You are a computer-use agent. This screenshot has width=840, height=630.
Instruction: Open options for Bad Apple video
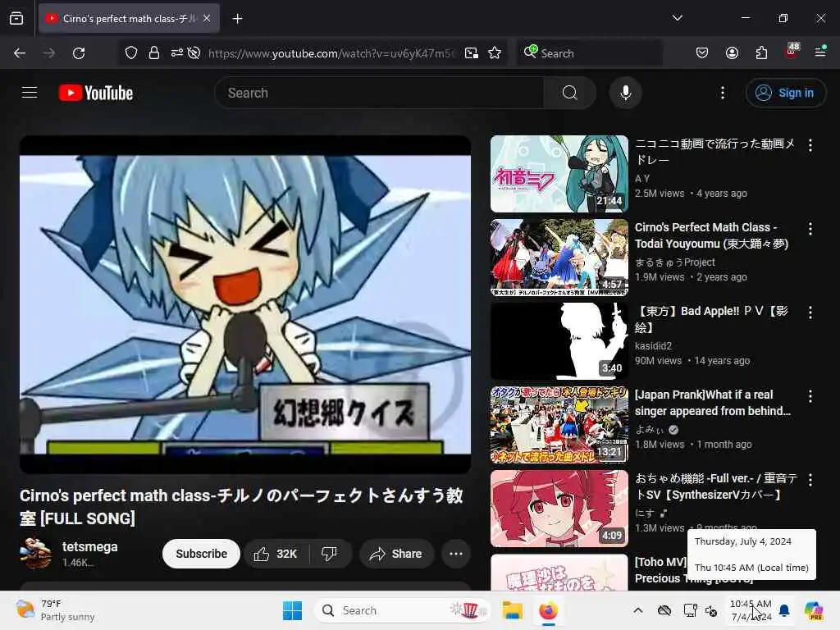click(x=810, y=313)
